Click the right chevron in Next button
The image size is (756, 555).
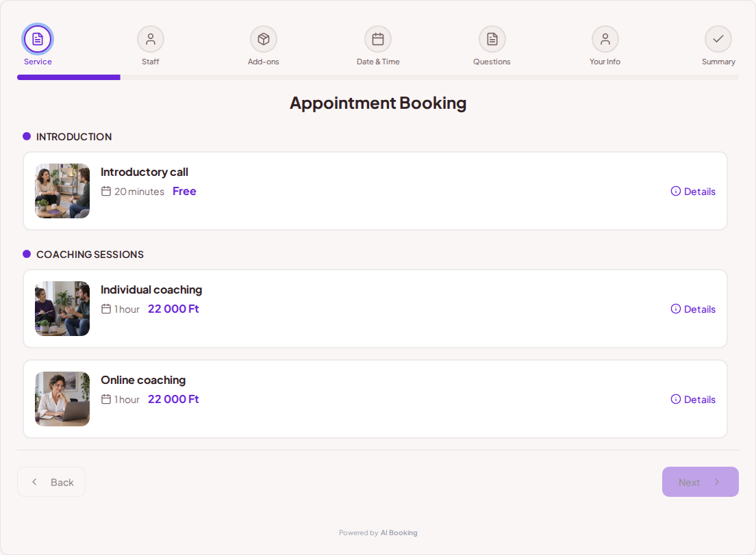[717, 482]
